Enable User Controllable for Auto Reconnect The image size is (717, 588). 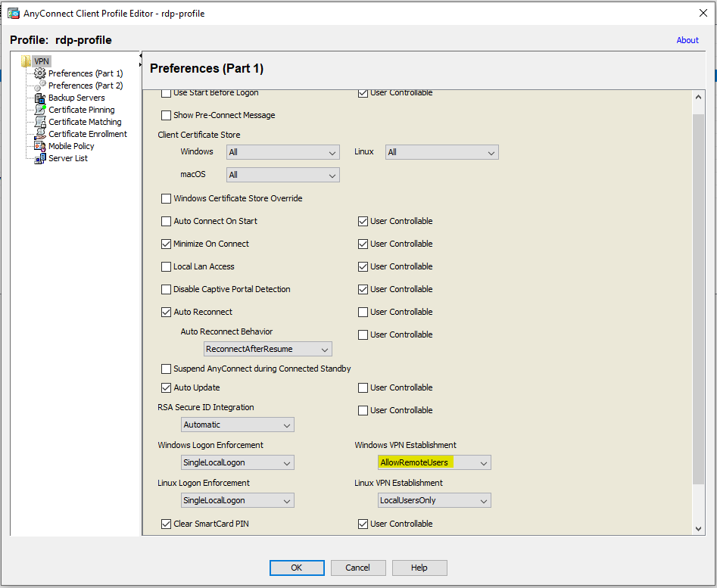[363, 312]
